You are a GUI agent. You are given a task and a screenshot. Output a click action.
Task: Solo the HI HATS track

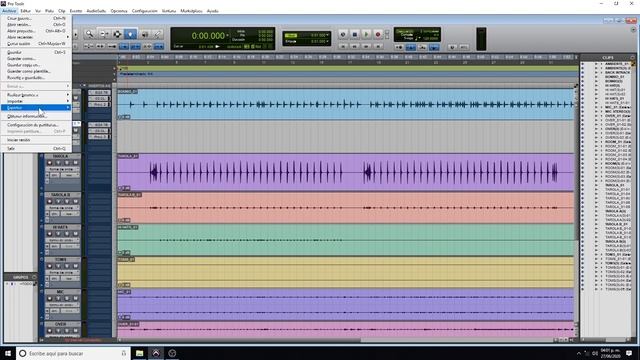tap(67, 234)
